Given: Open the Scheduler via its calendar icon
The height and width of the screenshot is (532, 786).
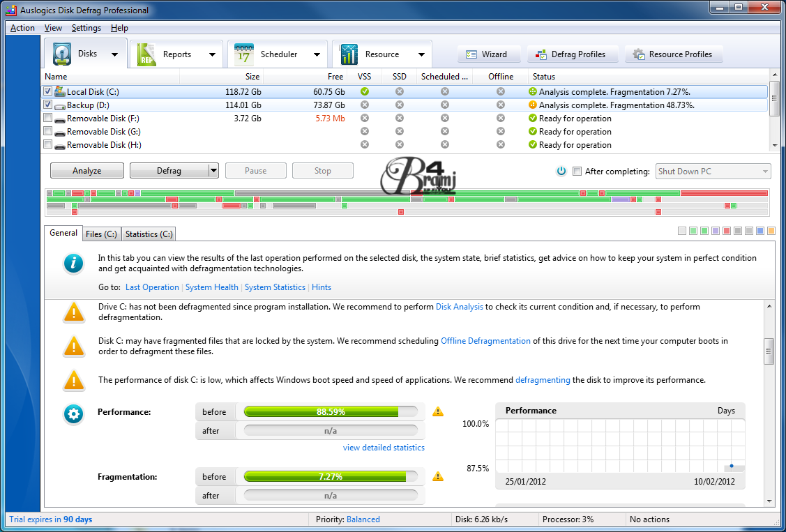Looking at the screenshot, I should (x=245, y=53).
